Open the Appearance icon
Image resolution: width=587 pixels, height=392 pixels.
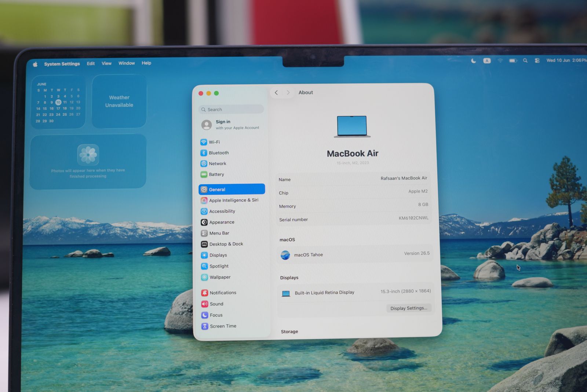[x=204, y=222]
